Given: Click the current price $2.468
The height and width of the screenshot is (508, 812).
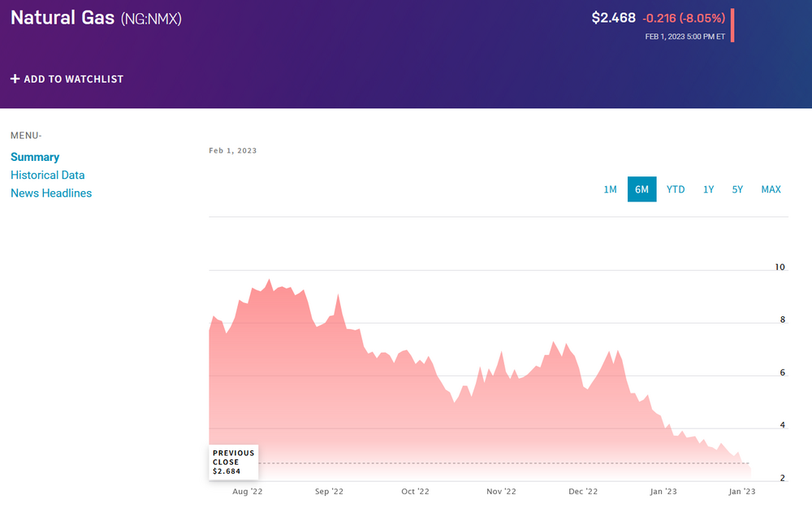Looking at the screenshot, I should [613, 18].
